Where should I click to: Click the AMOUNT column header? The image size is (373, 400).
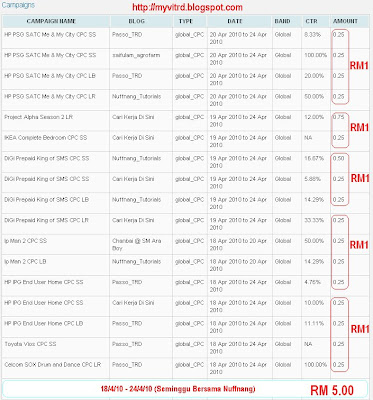coord(345,21)
